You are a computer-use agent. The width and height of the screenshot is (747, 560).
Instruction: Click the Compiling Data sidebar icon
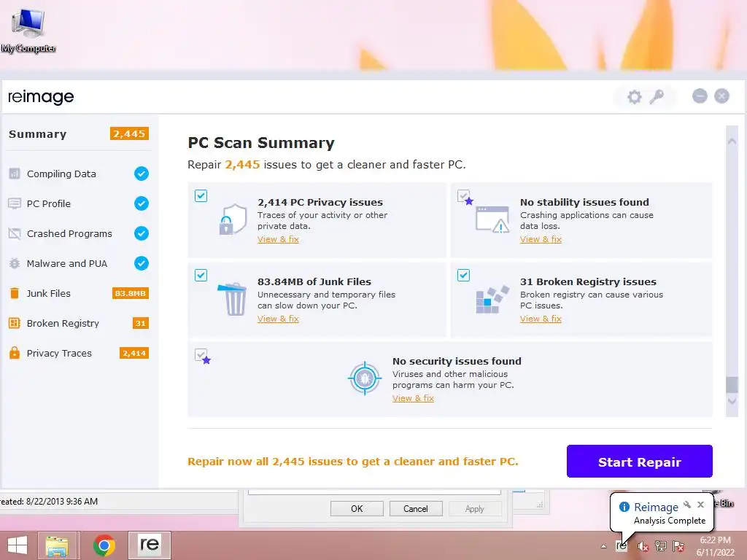click(x=15, y=174)
